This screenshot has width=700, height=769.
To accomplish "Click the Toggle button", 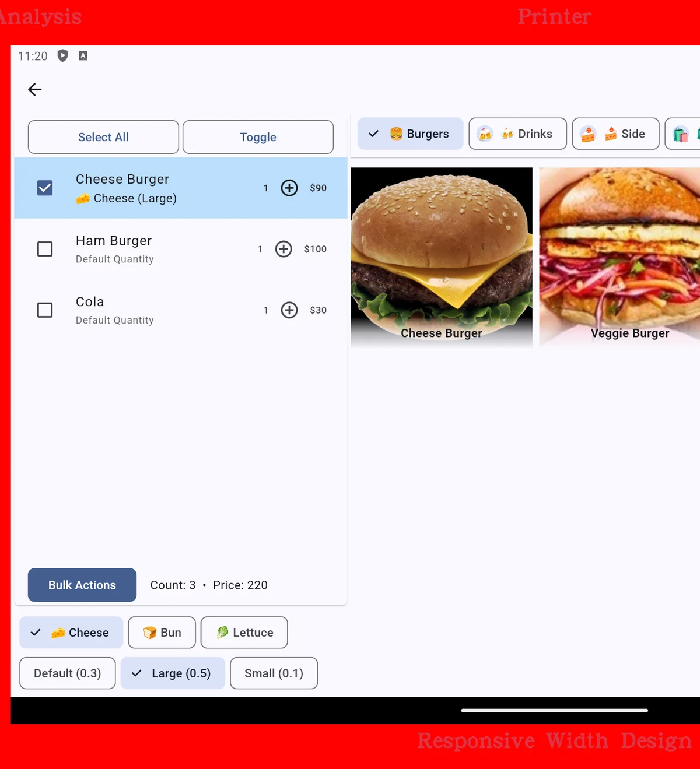I will coord(258,137).
